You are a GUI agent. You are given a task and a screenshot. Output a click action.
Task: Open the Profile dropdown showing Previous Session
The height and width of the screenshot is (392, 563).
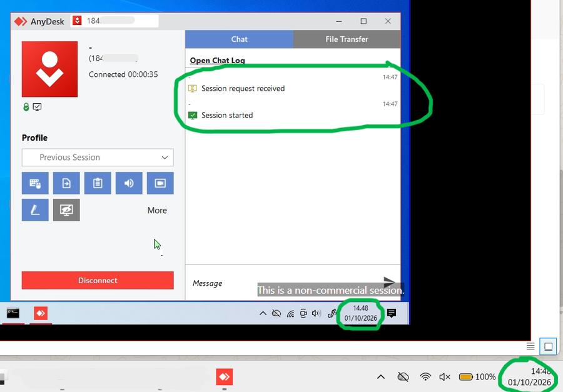coord(98,157)
